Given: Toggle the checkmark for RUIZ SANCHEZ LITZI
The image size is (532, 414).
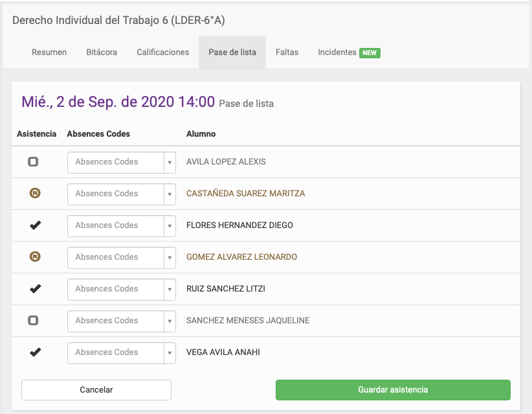Looking at the screenshot, I should click(36, 289).
